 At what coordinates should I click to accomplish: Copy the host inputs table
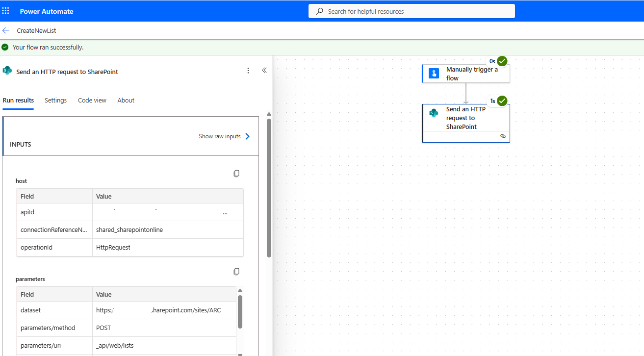(236, 174)
